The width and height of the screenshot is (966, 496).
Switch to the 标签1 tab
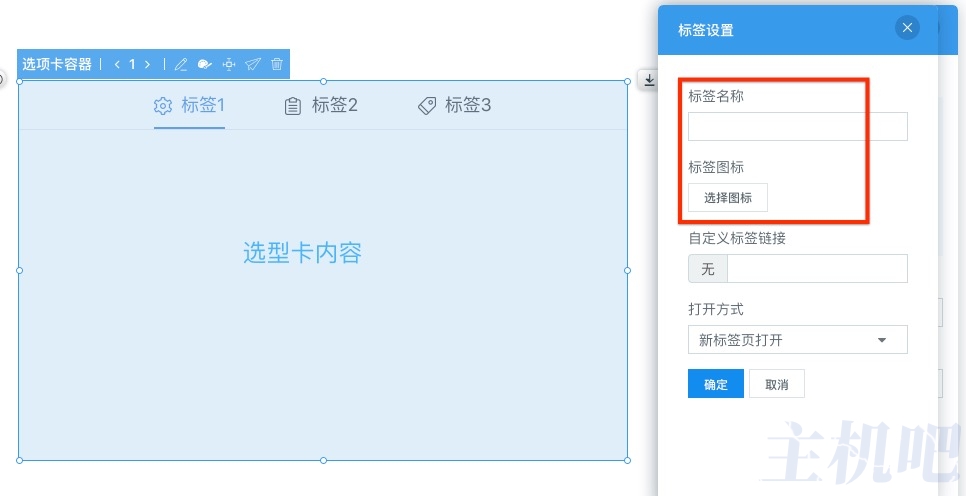point(190,105)
